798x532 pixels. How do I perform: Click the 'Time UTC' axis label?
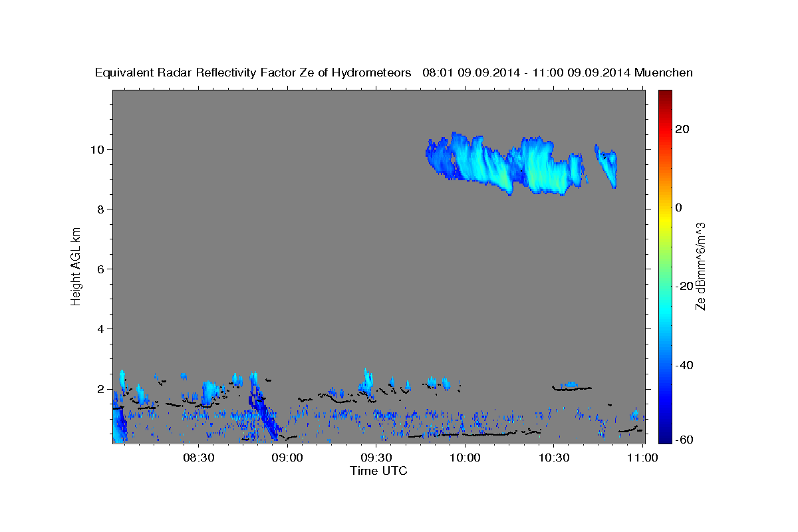click(x=378, y=471)
